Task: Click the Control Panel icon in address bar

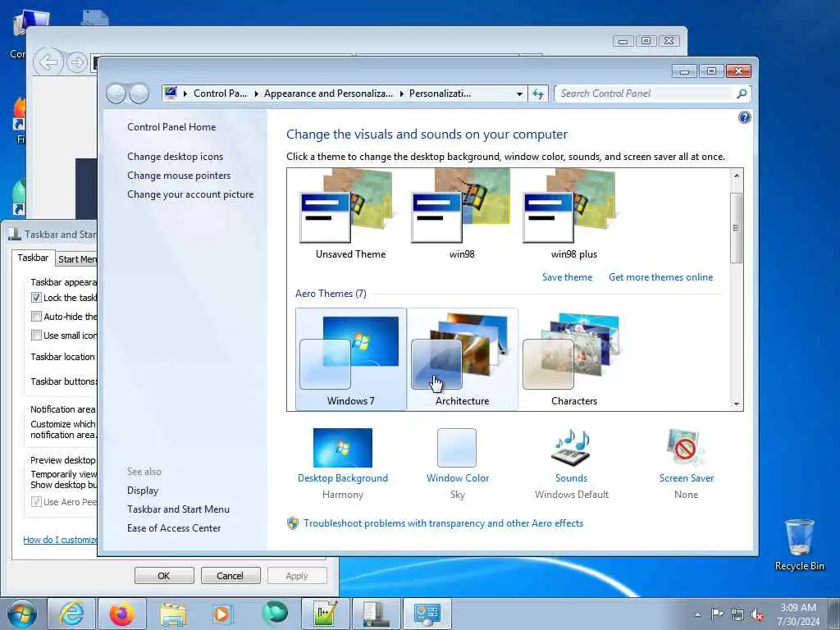Action: 171,94
